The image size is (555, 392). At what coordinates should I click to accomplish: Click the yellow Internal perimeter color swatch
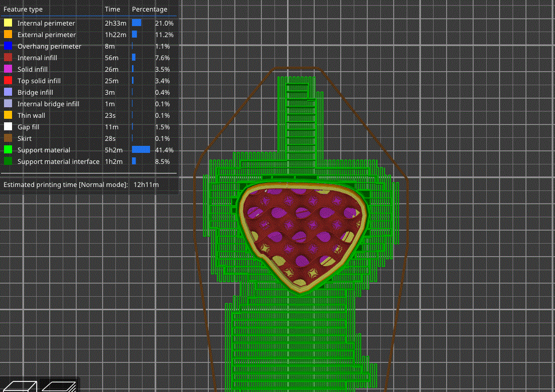click(x=8, y=23)
